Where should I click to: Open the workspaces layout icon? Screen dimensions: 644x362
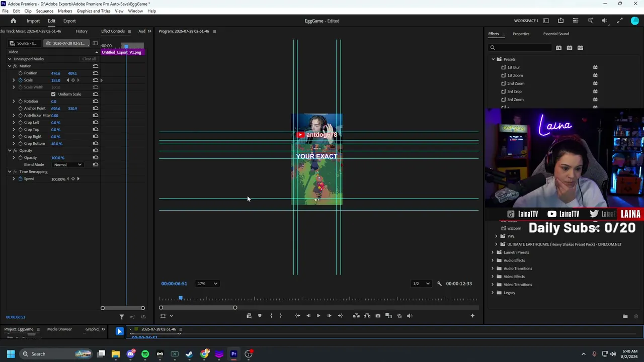[546, 21]
